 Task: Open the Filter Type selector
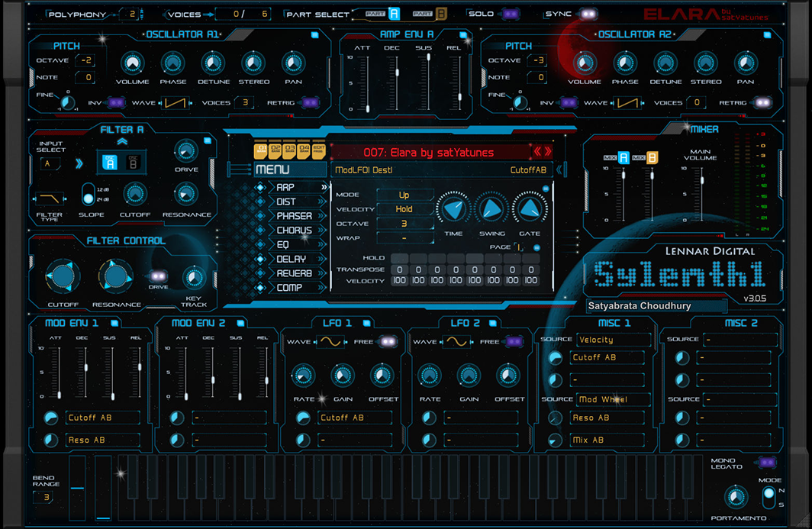(x=50, y=198)
